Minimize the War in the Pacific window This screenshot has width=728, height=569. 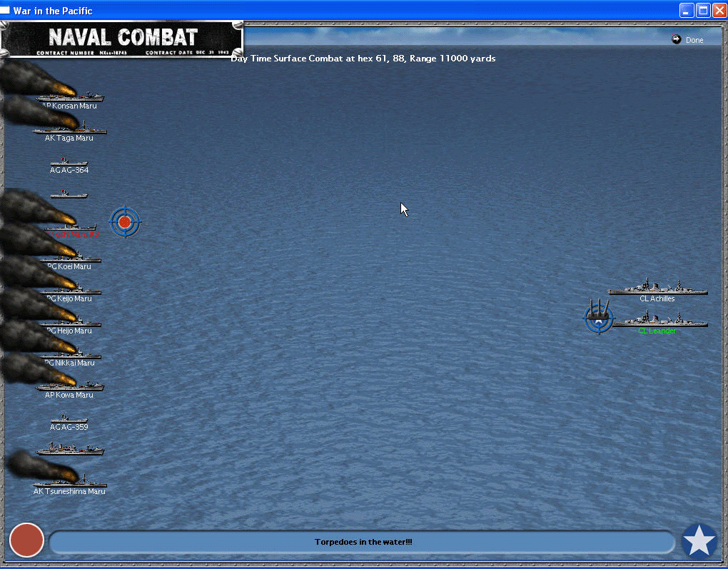coord(687,10)
